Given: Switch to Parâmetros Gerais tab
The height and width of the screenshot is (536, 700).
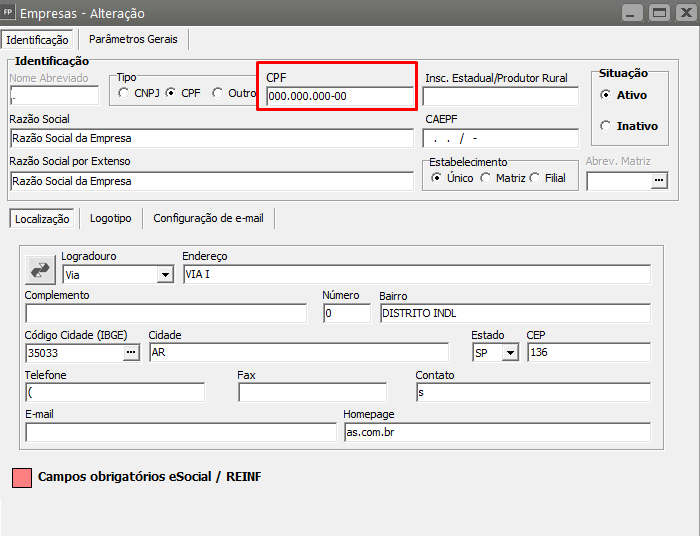Looking at the screenshot, I should coord(133,39).
